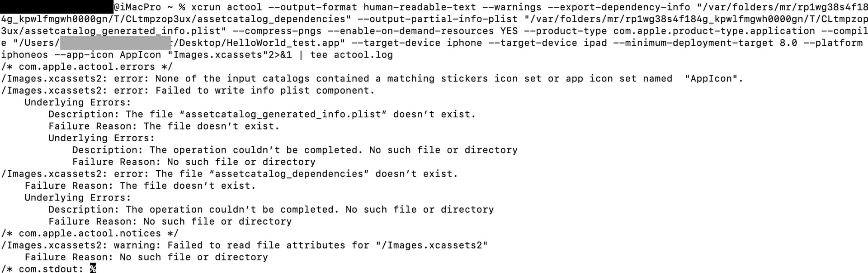Click '--enable-on-demand-resources' flag text
The width and height of the screenshot is (868, 273).
410,31
